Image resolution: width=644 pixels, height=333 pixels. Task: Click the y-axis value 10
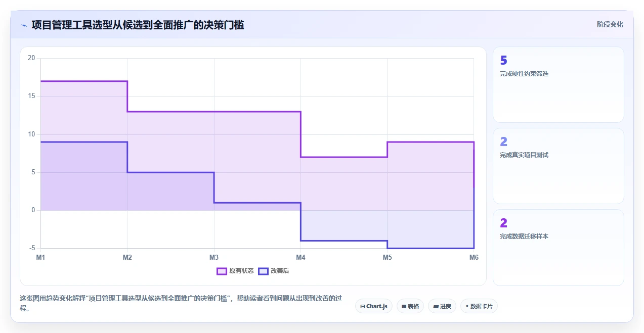click(31, 134)
